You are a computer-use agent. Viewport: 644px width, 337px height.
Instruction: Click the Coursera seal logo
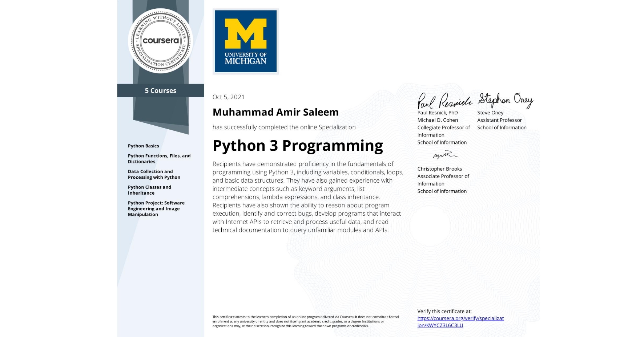click(x=161, y=41)
